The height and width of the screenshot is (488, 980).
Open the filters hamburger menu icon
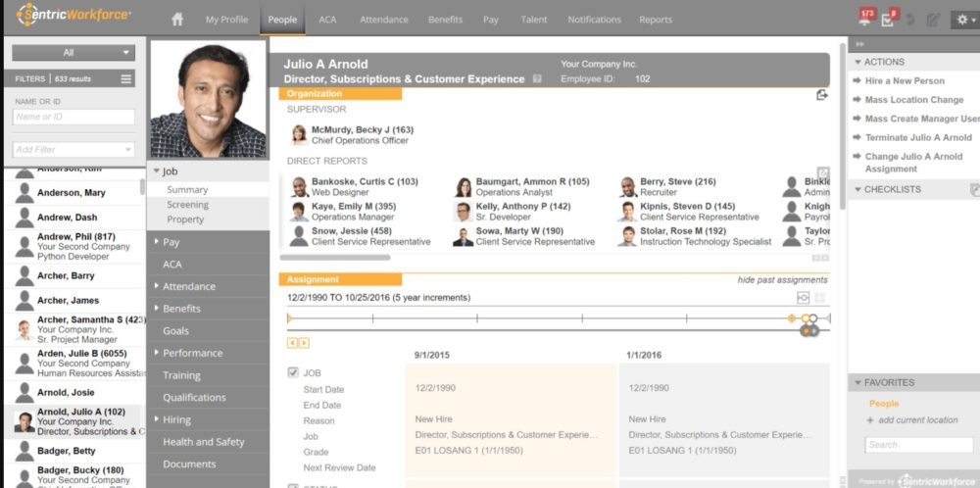point(126,78)
